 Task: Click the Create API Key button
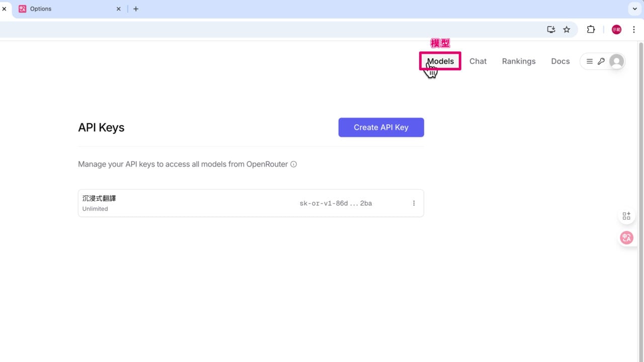[381, 127]
